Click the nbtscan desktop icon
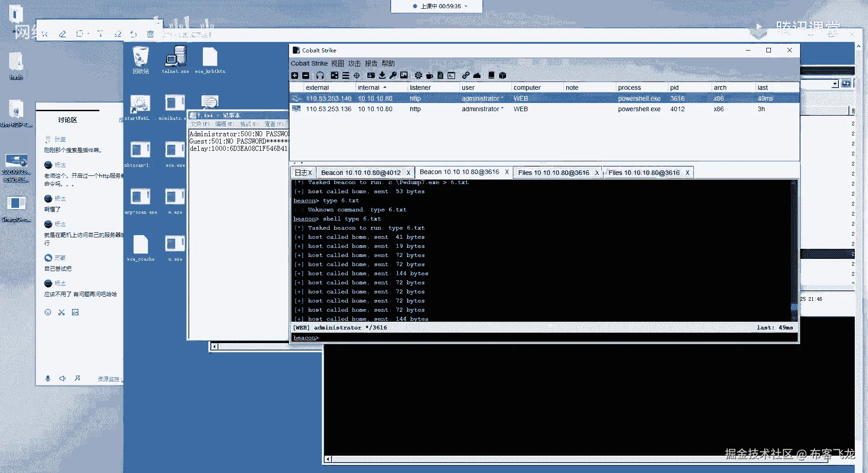This screenshot has height=473, width=868. coord(140,154)
